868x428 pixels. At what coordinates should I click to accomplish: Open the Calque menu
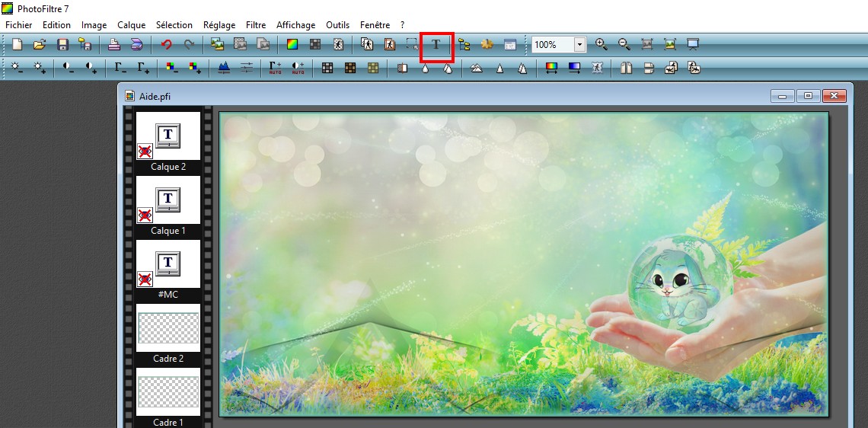coord(131,25)
